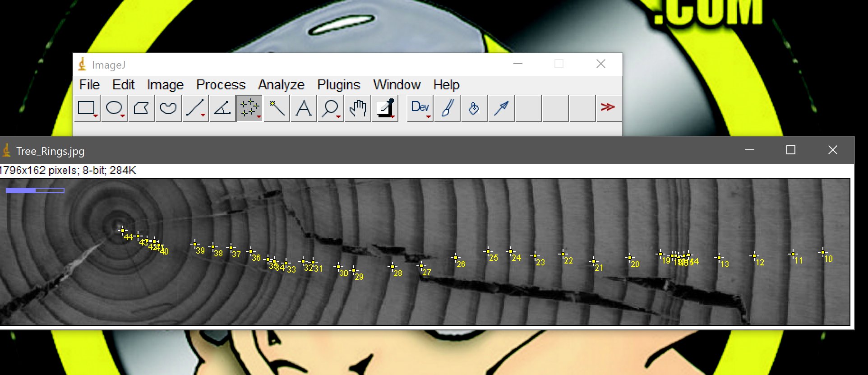Click point marker 30 on the rings
The height and width of the screenshot is (375, 868).
[x=338, y=267]
